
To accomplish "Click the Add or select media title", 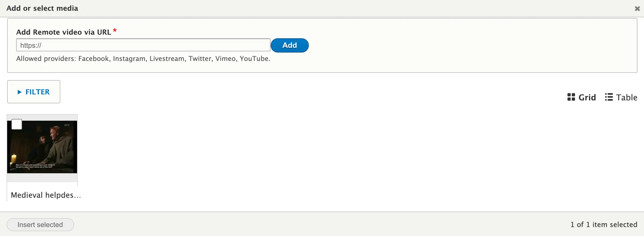I will click(42, 8).
